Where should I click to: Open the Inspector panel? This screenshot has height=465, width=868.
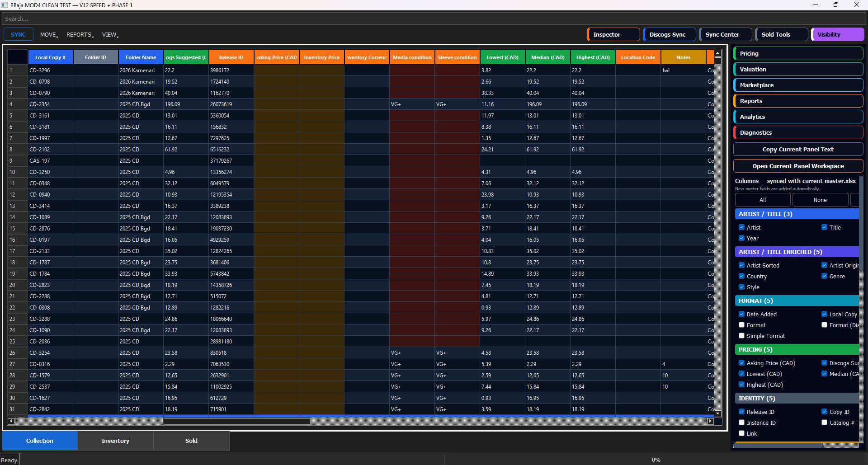613,34
